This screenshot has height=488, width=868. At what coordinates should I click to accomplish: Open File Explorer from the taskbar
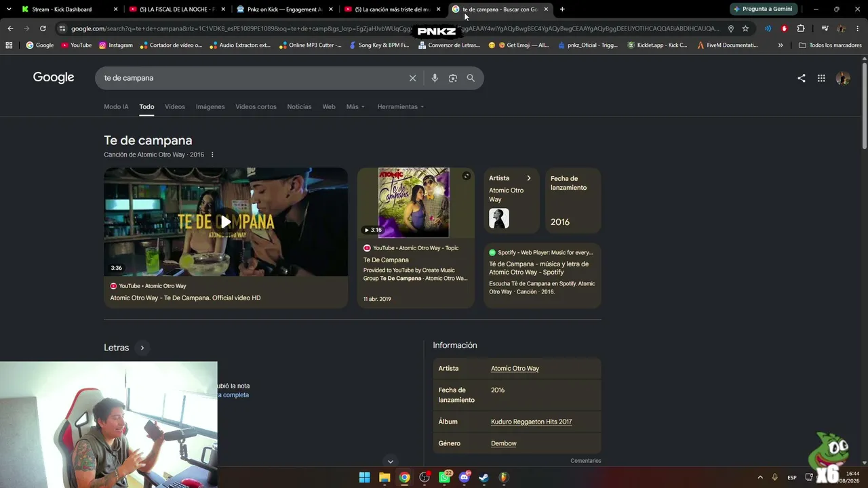pyautogui.click(x=384, y=477)
